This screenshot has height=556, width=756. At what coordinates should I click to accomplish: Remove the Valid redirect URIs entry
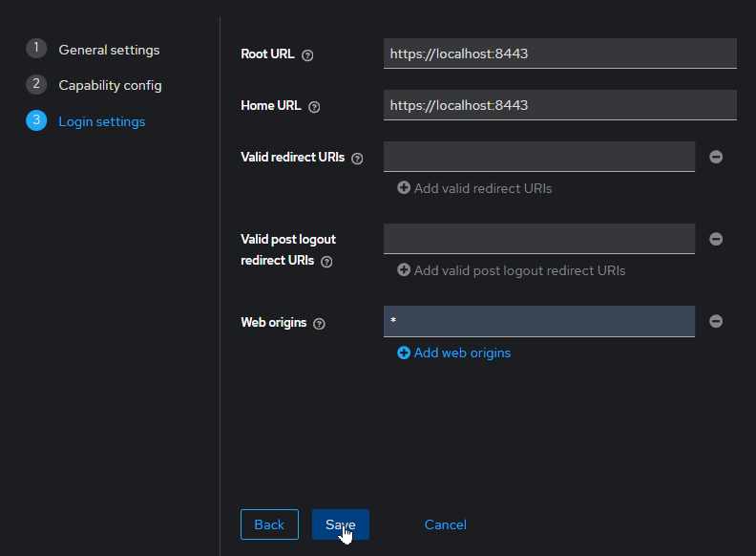pos(716,157)
